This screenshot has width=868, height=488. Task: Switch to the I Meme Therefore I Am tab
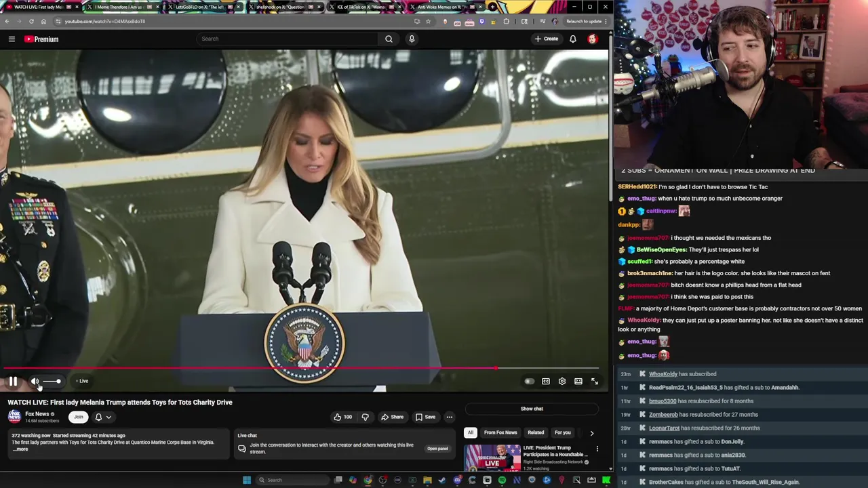coord(122,7)
